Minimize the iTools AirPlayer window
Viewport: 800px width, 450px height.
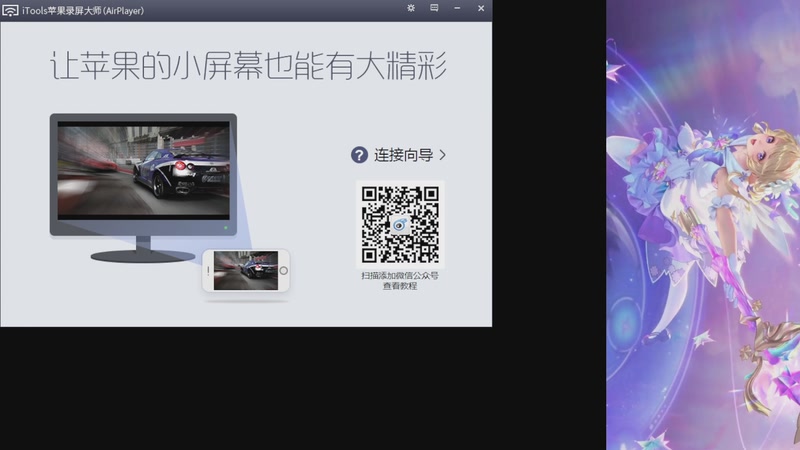point(457,8)
